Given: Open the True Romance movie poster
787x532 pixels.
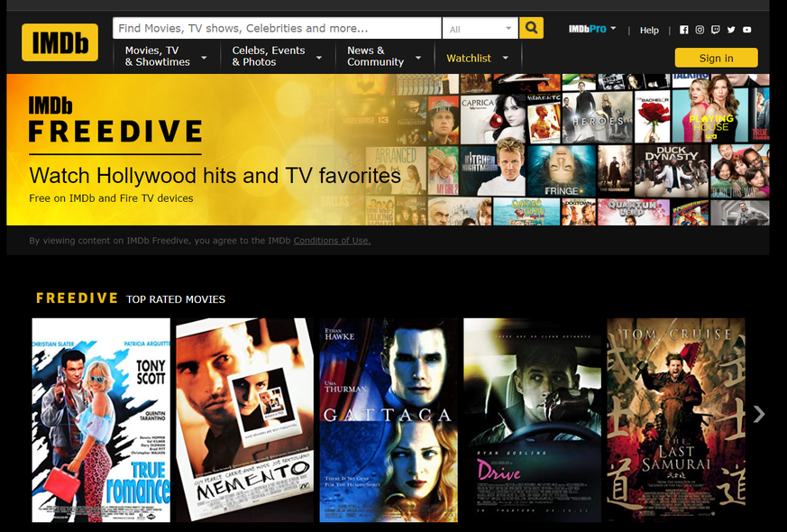Looking at the screenshot, I should point(101,420).
